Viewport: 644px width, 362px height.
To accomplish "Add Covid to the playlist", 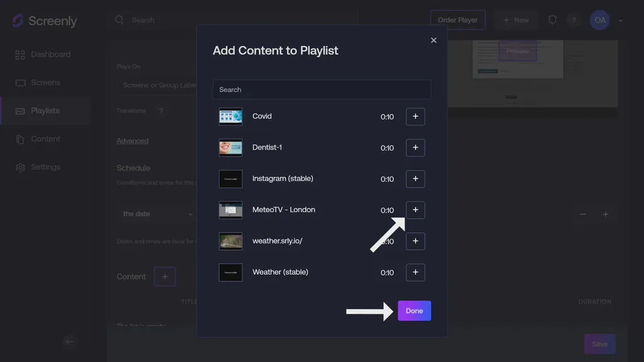I will [415, 116].
